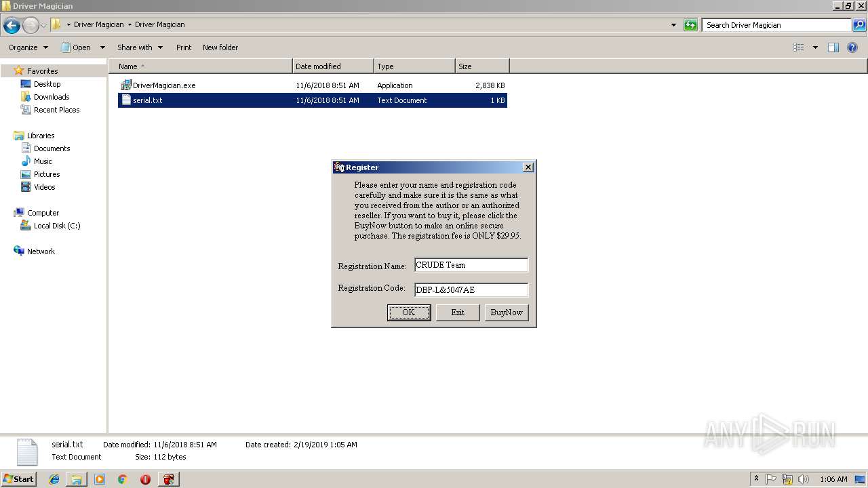This screenshot has height=488, width=868.
Task: Open the Share with menu
Action: pos(140,47)
